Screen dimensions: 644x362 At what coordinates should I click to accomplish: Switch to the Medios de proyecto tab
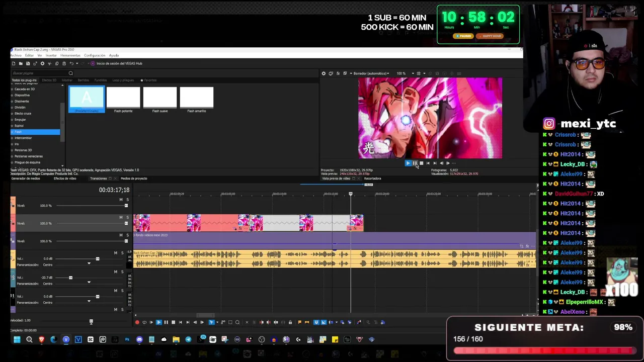click(x=134, y=178)
